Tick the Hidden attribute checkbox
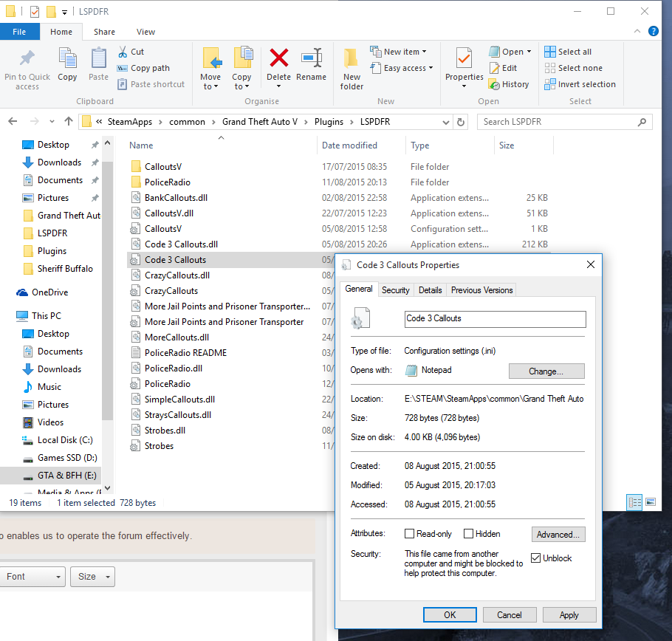672x641 pixels. [x=469, y=534]
